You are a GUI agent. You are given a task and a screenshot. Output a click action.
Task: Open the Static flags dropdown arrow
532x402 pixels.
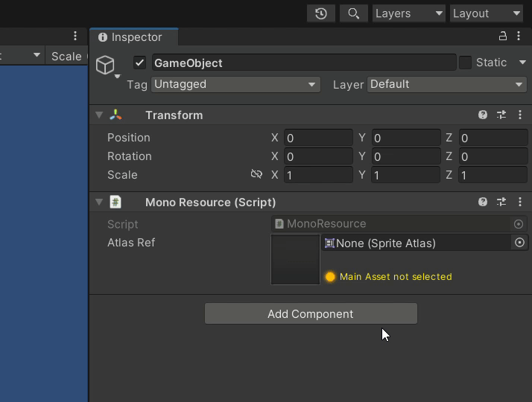coord(522,63)
